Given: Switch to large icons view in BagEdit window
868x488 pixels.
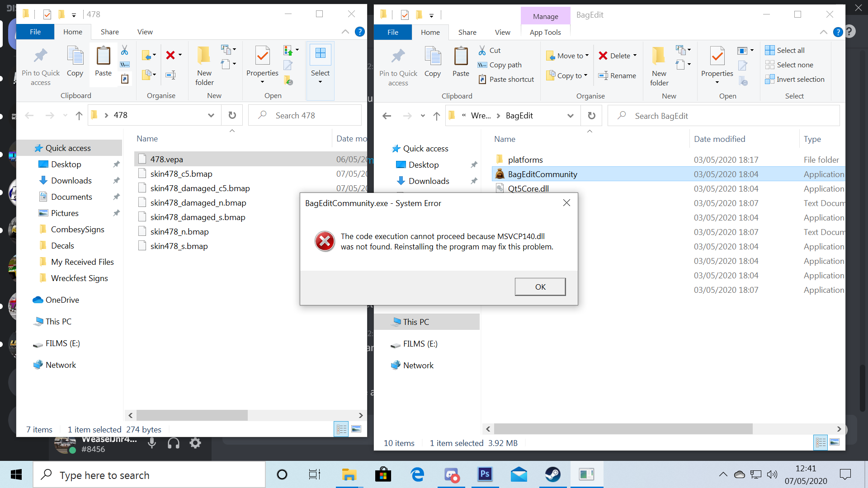Looking at the screenshot, I should (x=835, y=442).
